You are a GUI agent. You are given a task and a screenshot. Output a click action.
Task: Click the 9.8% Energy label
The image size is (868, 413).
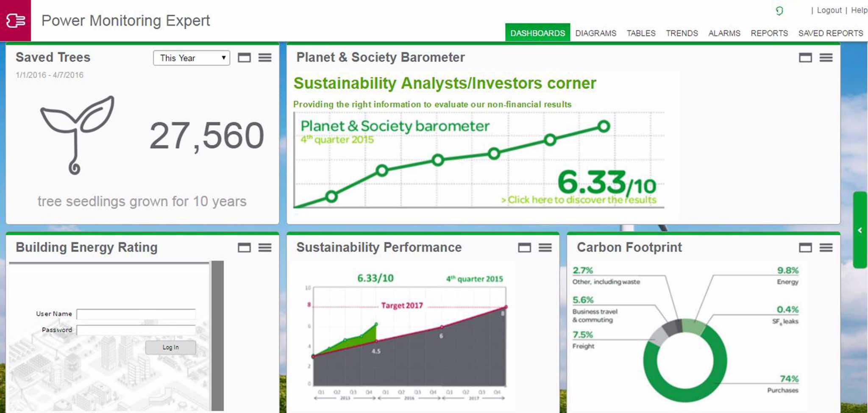787,275
